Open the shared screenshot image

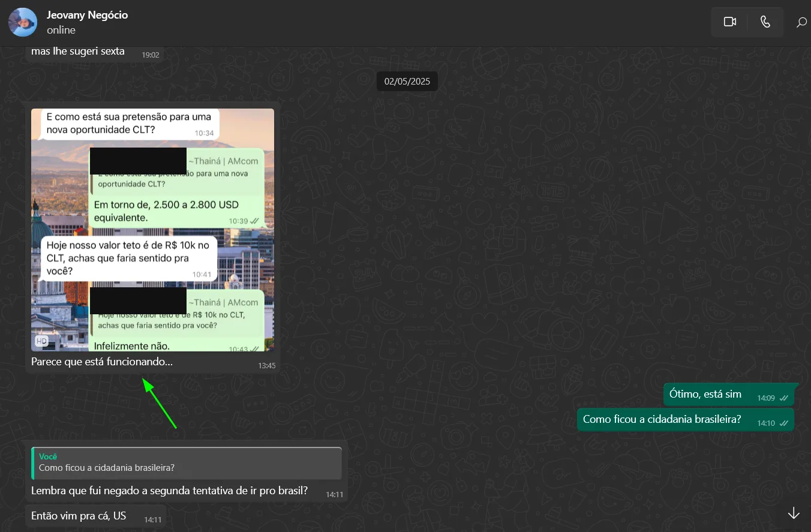click(x=152, y=230)
